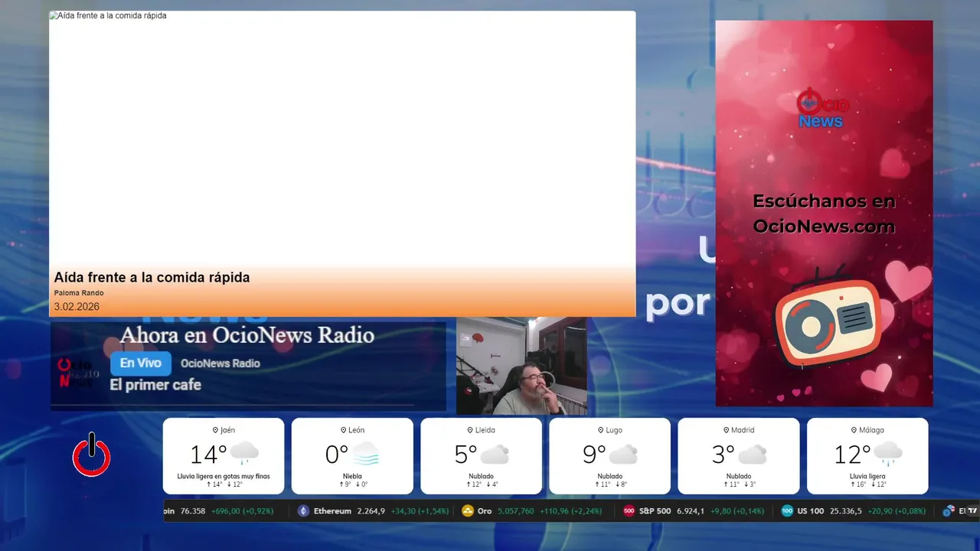Click the Lleida 5° temperature reading
Image resolution: width=980 pixels, height=551 pixels.
tap(465, 455)
